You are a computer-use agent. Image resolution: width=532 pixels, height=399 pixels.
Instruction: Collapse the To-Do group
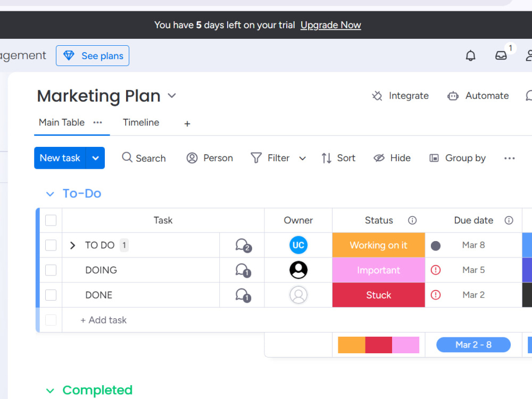[50, 194]
